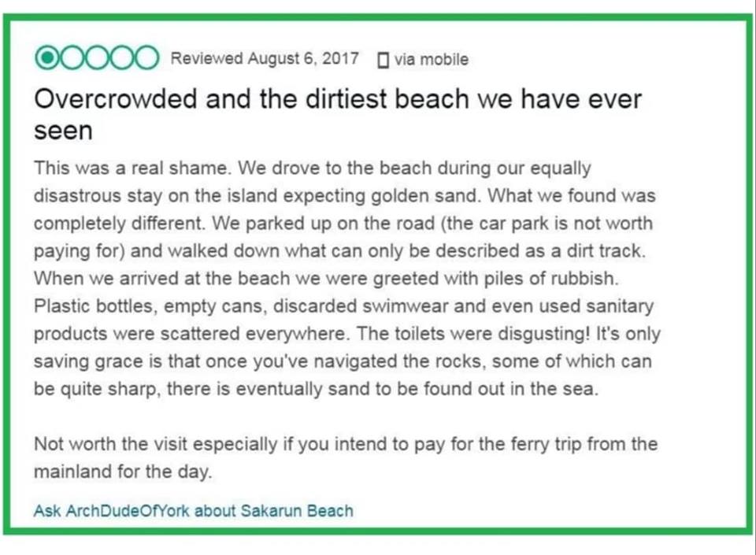Image resolution: width=756 pixels, height=555 pixels.
Task: Click the word "seen" on the title's second line
Action: coord(63,130)
